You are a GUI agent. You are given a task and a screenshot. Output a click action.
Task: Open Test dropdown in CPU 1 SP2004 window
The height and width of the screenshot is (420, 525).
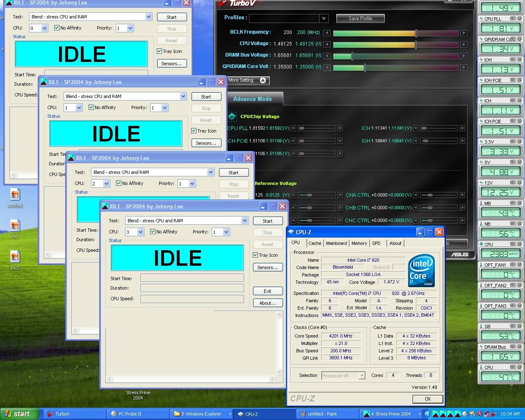click(x=183, y=96)
